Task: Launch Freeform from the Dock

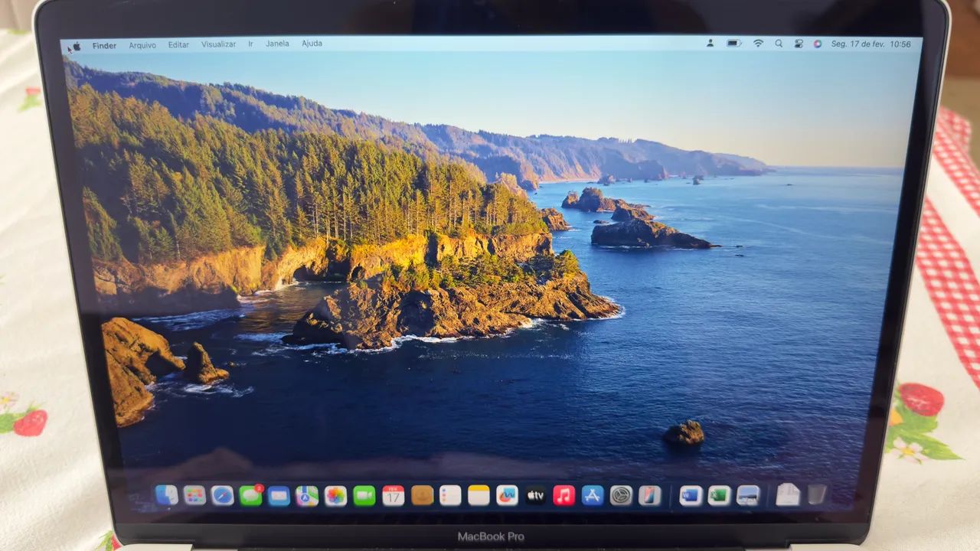Action: point(507,495)
